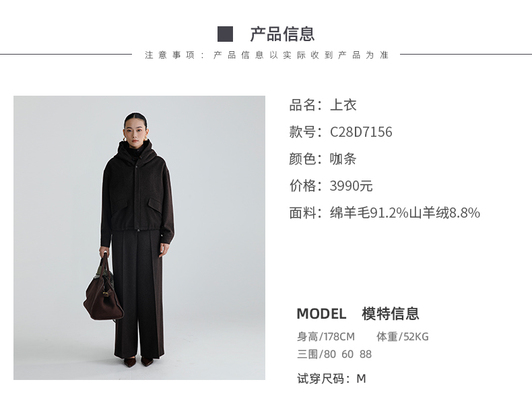Image resolution: width=532 pixels, height=413 pixels.
Task: Click the 产品信息 heading
Action: pyautogui.click(x=282, y=34)
